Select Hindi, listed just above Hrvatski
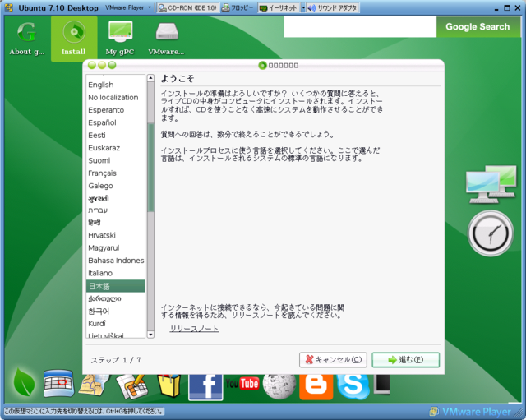Viewport: 526px width, 420px height. (x=115, y=223)
